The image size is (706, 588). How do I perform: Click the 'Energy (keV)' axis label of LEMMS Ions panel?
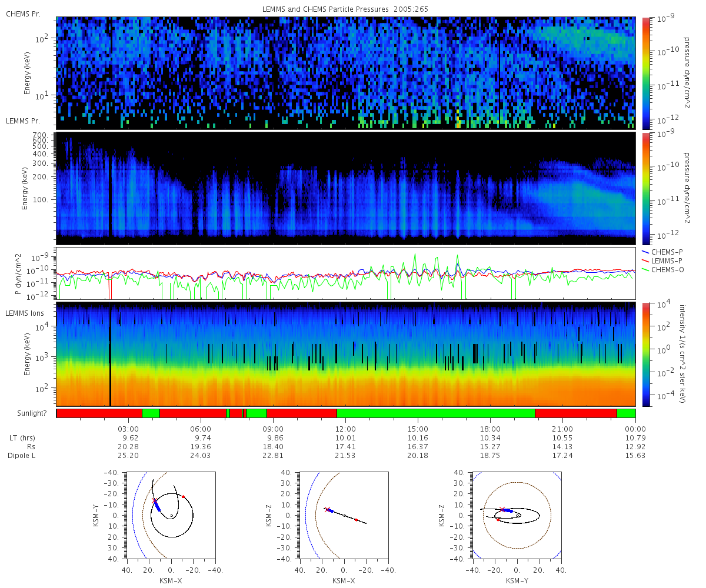pos(28,355)
